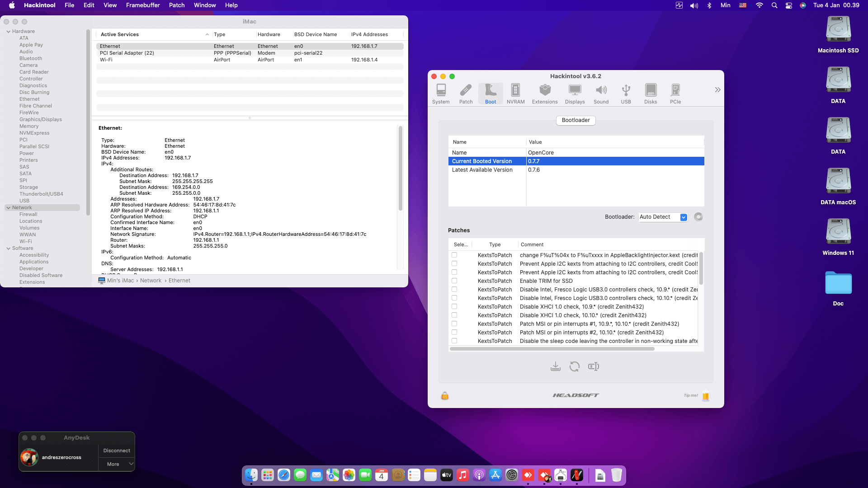Open the Disks tab in Hackintool

651,94
